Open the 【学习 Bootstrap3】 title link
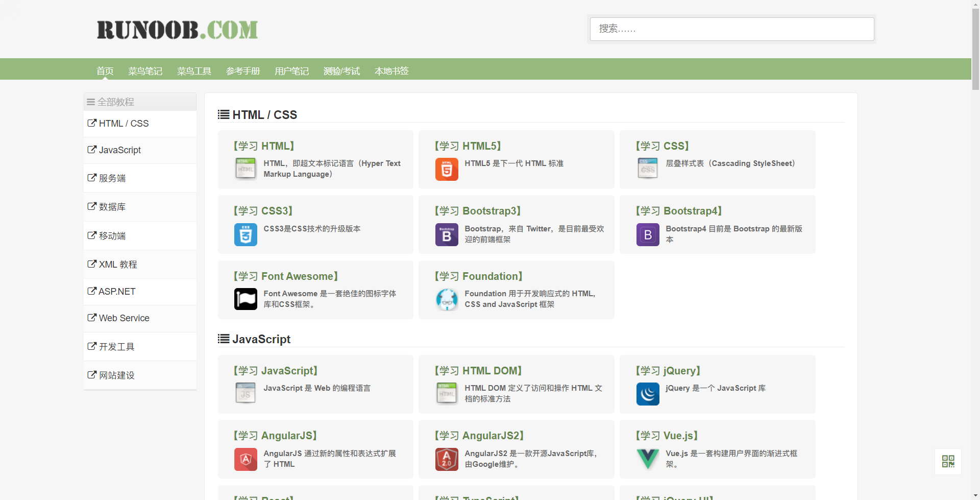980x500 pixels. coord(478,211)
